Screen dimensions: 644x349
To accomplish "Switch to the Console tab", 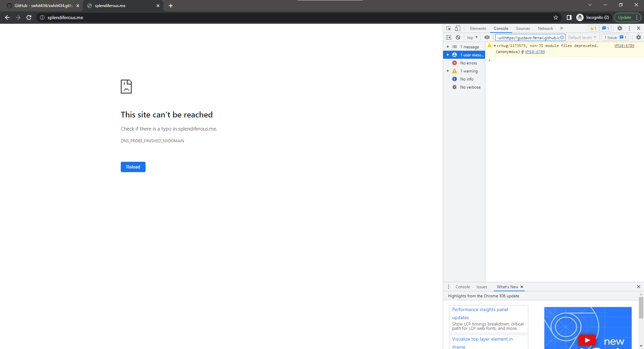I will [x=501, y=29].
